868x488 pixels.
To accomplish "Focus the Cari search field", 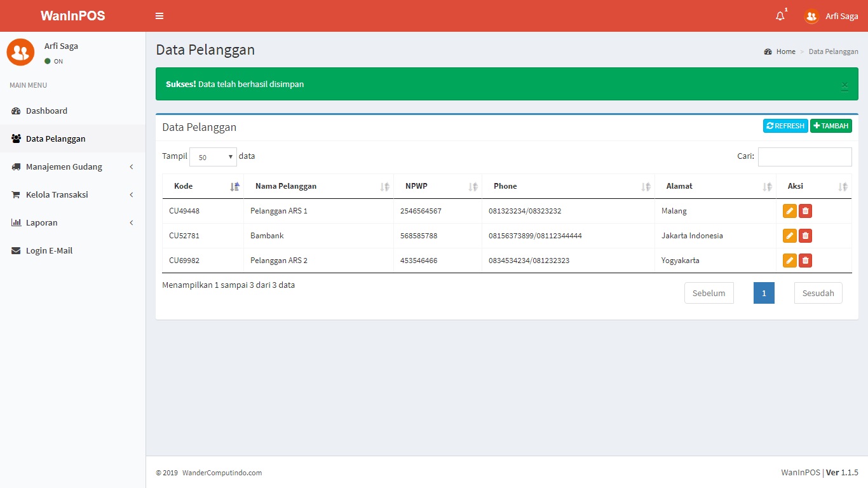I will 804,157.
